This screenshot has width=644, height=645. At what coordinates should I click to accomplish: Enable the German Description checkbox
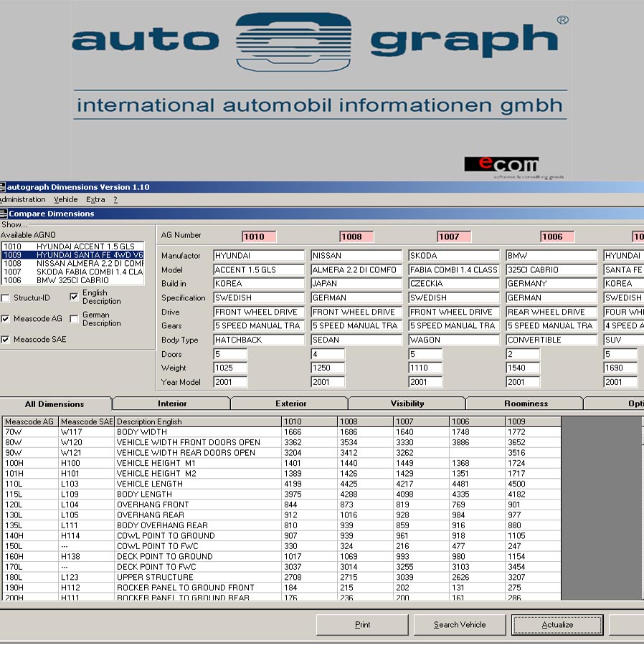point(74,319)
